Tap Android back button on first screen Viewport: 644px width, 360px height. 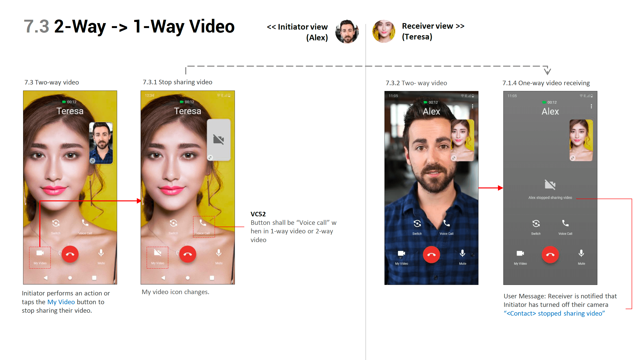[x=46, y=278]
